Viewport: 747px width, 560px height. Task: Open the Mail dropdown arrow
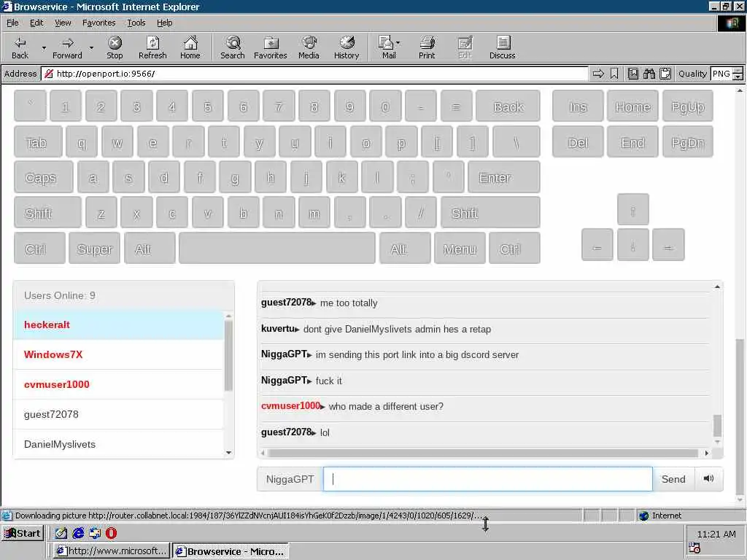[x=398, y=43]
